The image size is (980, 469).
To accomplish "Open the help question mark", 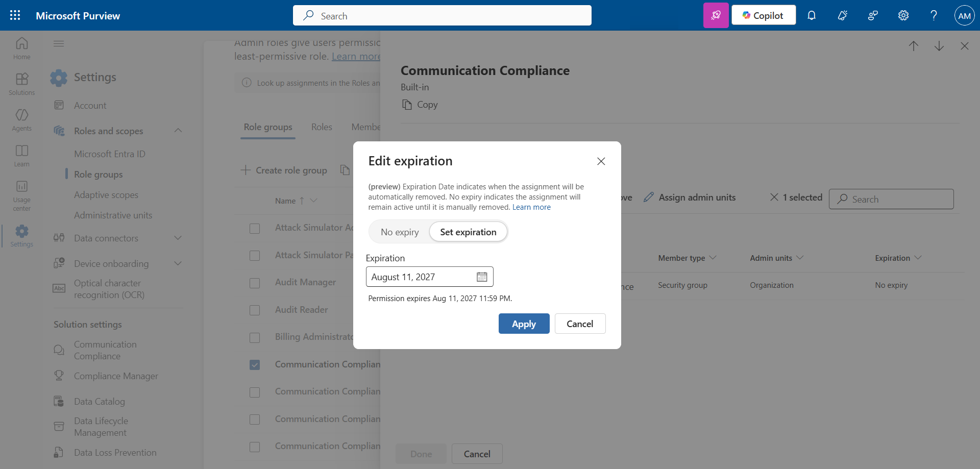I will 934,15.
